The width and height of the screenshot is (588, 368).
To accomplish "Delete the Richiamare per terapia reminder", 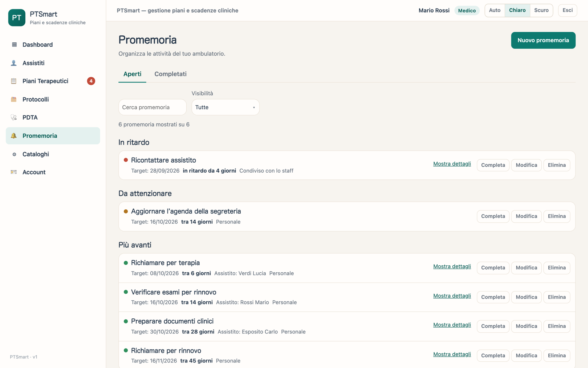I will click(x=557, y=268).
